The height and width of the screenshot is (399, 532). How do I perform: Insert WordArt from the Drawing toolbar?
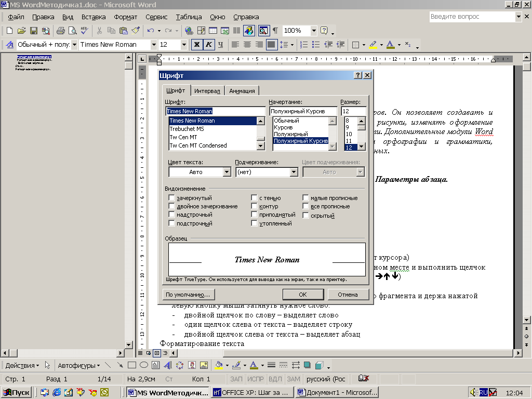168,365
